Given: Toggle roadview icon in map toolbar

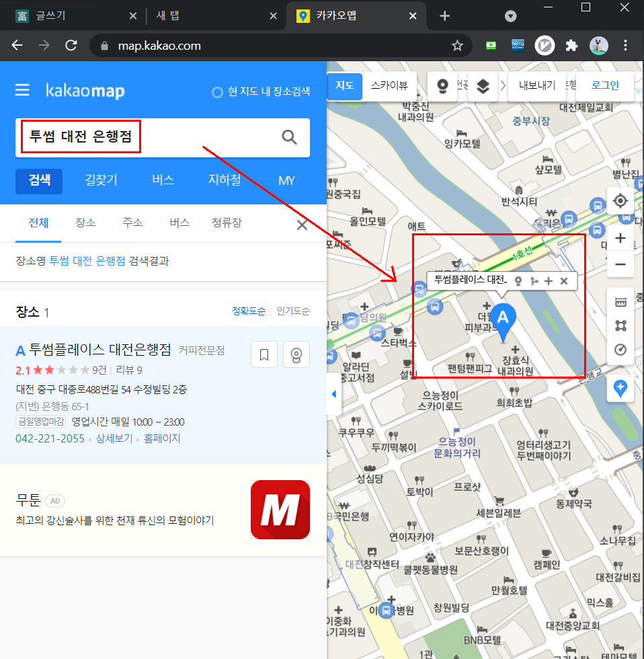Looking at the screenshot, I should 442,86.
